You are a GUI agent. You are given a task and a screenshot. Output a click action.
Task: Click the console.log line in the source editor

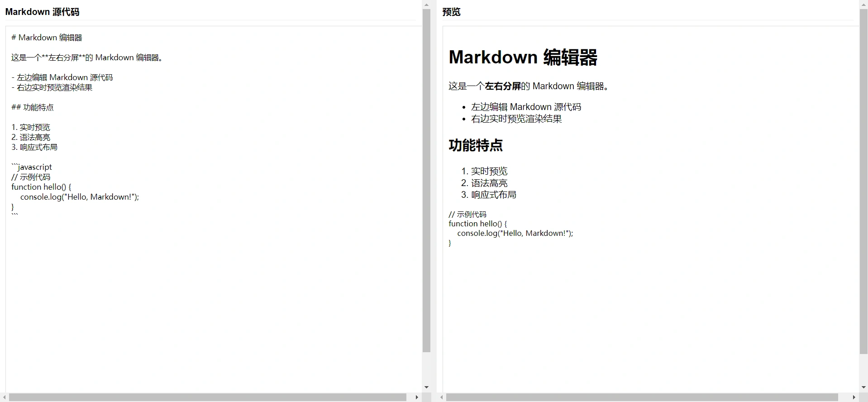tap(80, 197)
